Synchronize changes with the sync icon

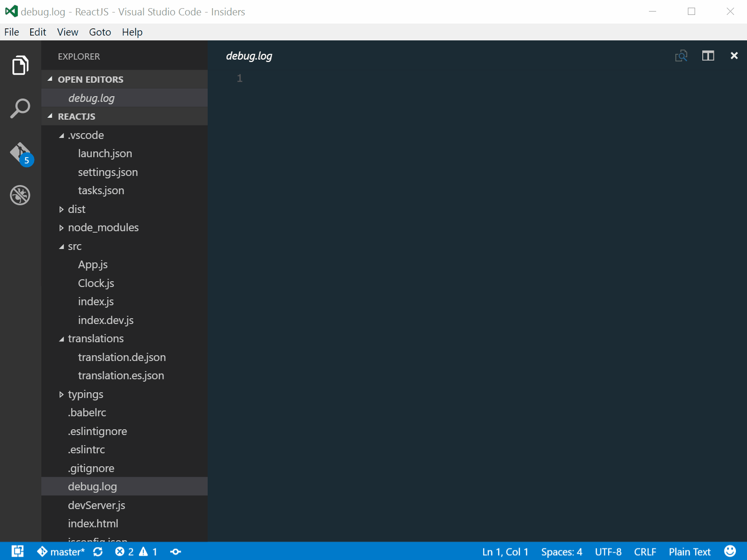tap(98, 552)
